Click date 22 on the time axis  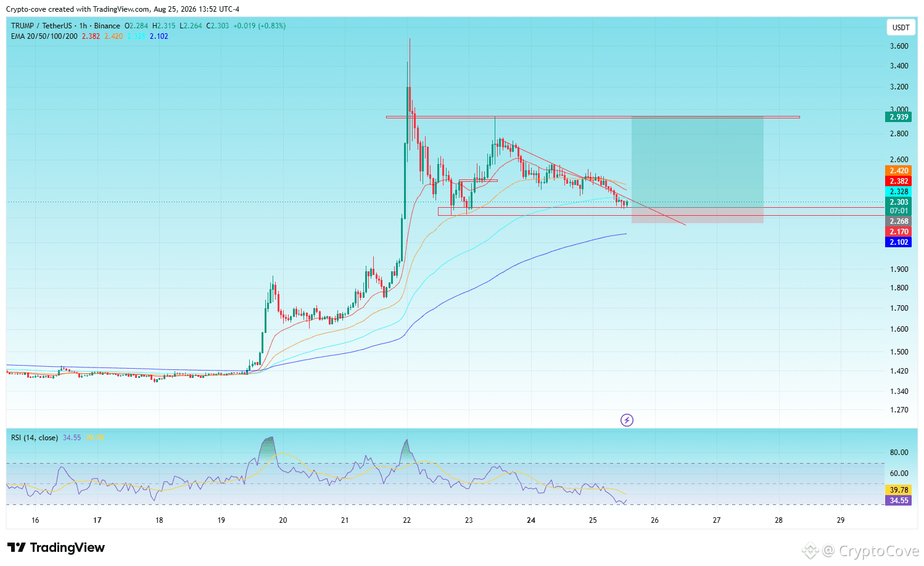(x=407, y=520)
